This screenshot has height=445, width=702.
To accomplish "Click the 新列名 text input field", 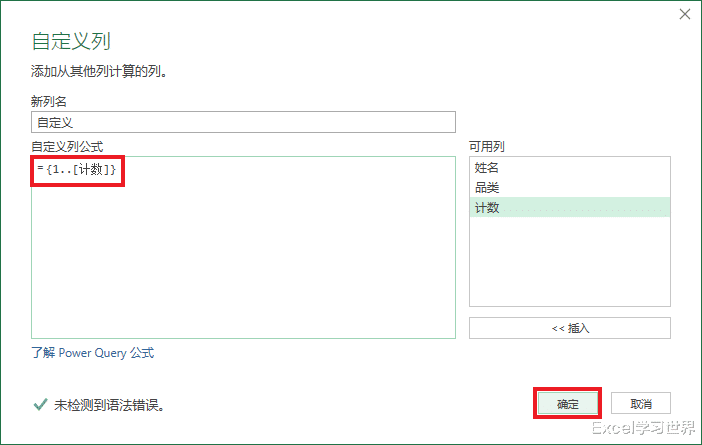I will pyautogui.click(x=244, y=122).
